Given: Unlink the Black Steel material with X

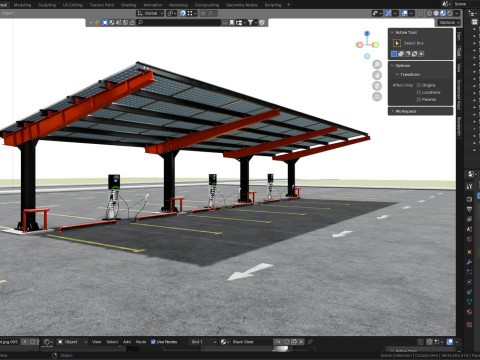Looking at the screenshot, I should click(x=301, y=342).
